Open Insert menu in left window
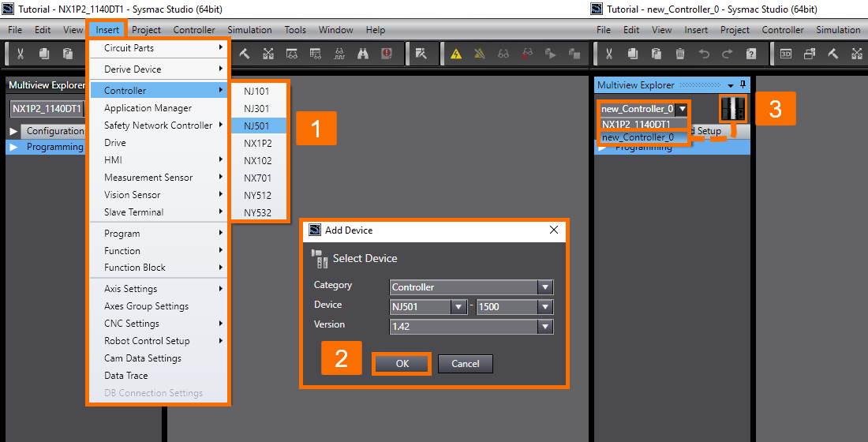Viewport: 868px width, 442px height. pos(107,30)
